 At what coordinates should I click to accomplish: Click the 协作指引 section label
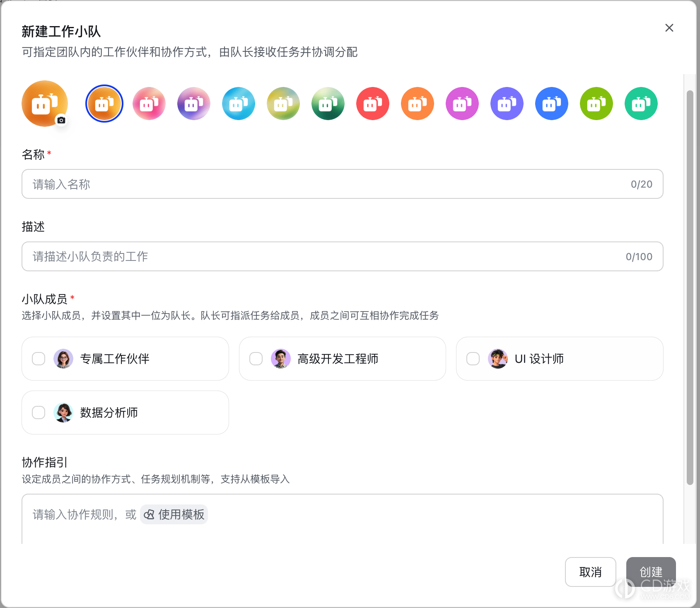click(44, 462)
